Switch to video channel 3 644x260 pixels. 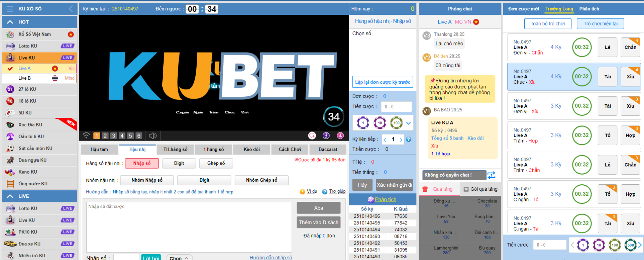point(114,136)
